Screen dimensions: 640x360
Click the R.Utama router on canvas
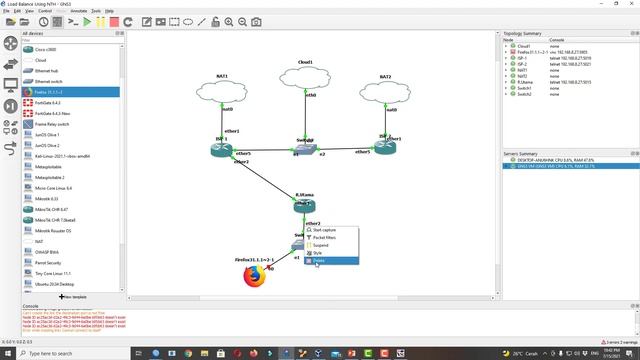[304, 206]
